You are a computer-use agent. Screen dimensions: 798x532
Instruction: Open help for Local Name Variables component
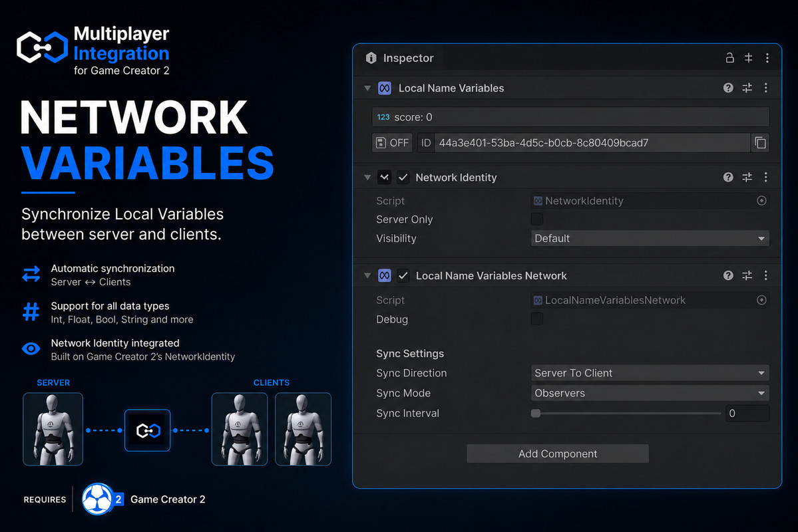pyautogui.click(x=728, y=88)
